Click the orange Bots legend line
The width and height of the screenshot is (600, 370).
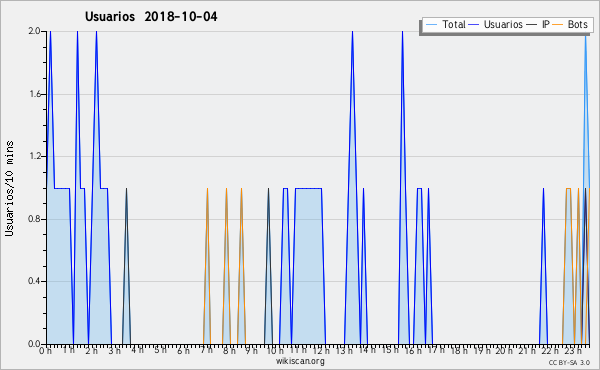[558, 24]
